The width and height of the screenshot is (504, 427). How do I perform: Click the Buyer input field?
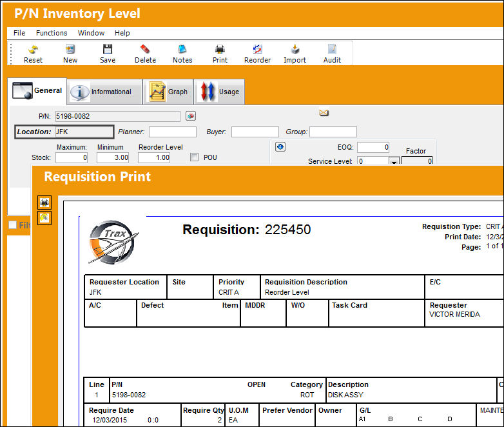click(255, 132)
